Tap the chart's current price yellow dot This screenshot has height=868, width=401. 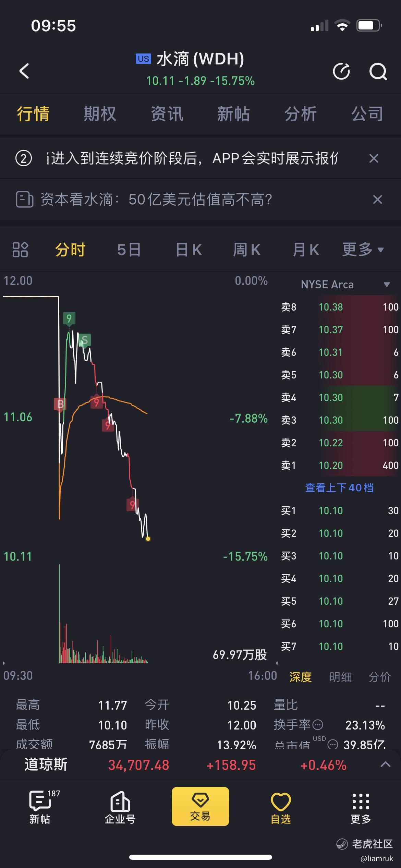coord(148,539)
